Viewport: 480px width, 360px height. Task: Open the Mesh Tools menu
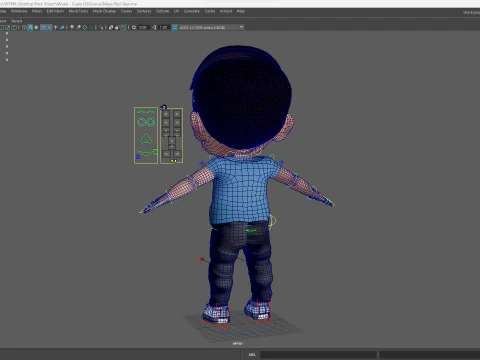(78, 11)
